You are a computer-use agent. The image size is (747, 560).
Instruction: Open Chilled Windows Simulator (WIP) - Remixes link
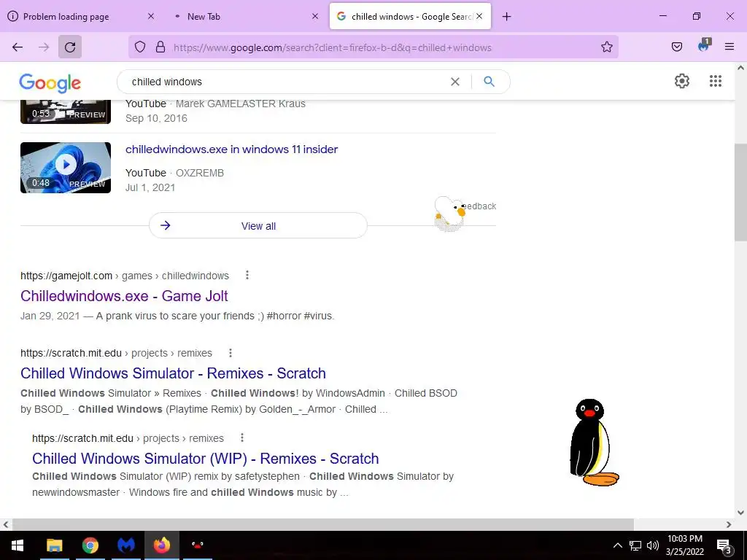coord(206,459)
